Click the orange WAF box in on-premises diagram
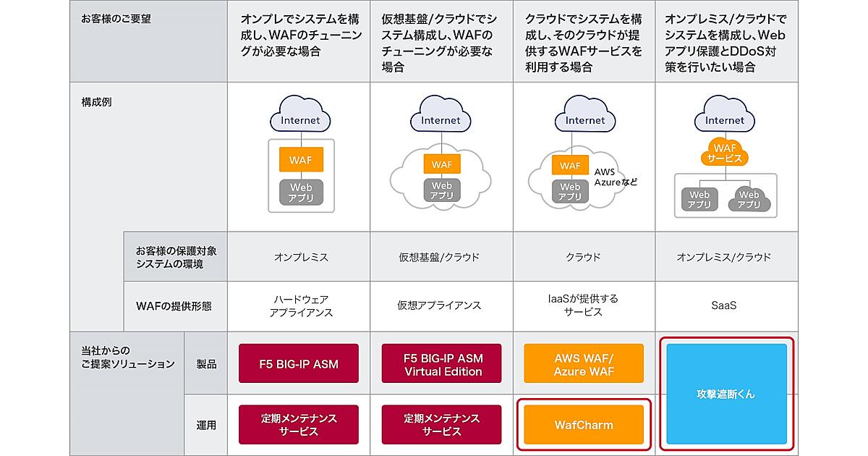The height and width of the screenshot is (456, 868). [301, 160]
